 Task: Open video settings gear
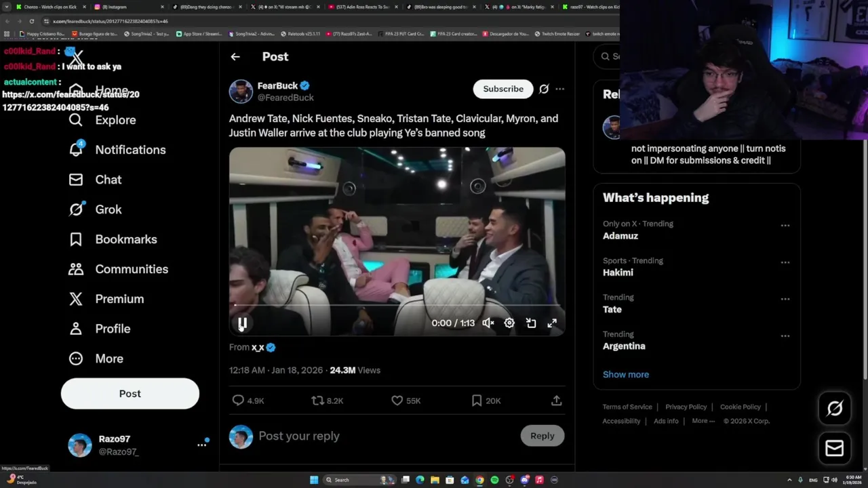point(509,323)
